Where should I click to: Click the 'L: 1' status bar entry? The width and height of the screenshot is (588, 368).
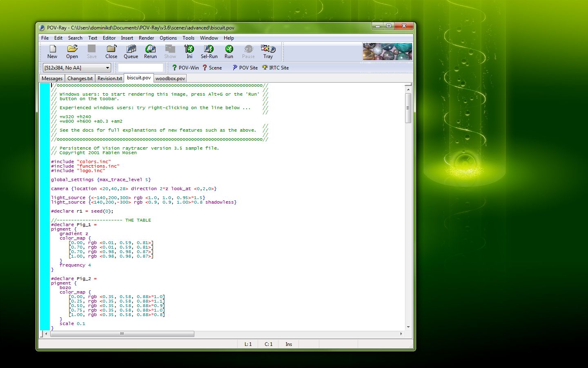(x=248, y=344)
